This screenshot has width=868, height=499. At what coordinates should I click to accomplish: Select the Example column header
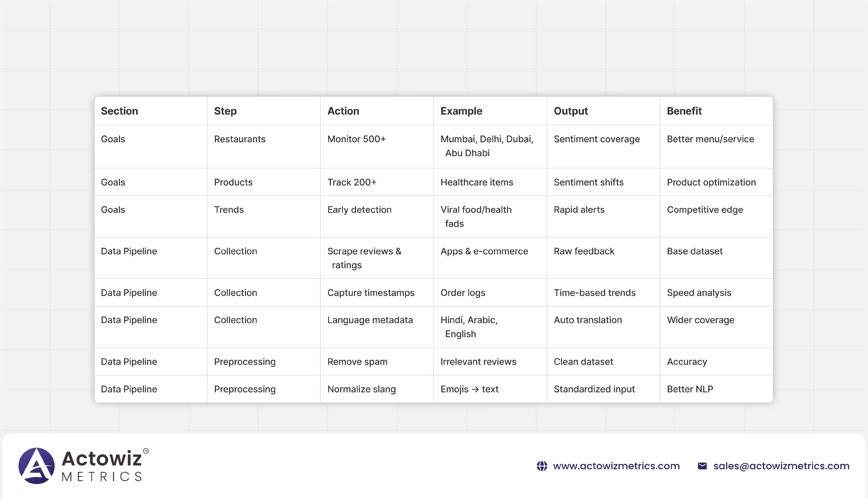[x=461, y=111]
